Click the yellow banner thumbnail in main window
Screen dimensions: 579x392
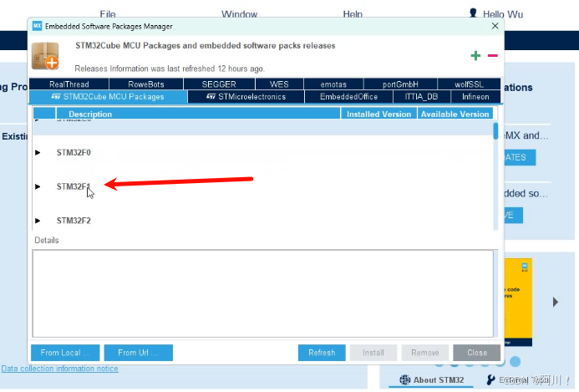(x=518, y=302)
